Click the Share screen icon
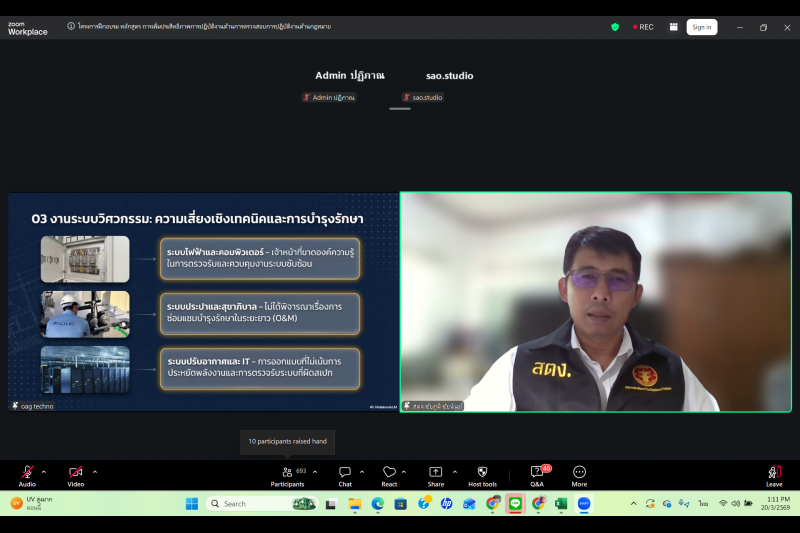 pyautogui.click(x=436, y=474)
